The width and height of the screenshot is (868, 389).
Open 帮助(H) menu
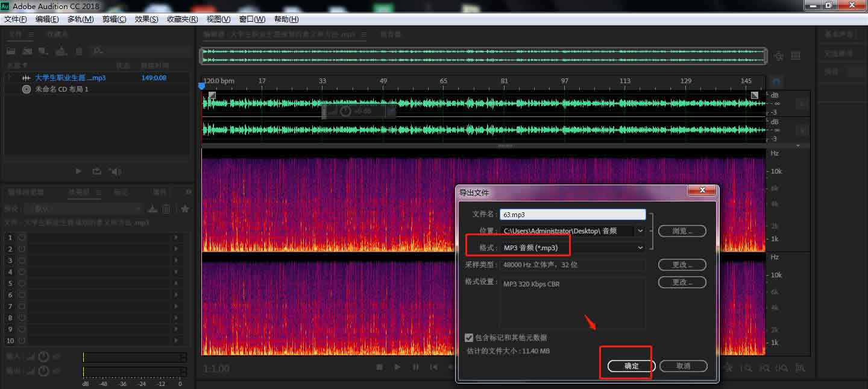(x=286, y=19)
